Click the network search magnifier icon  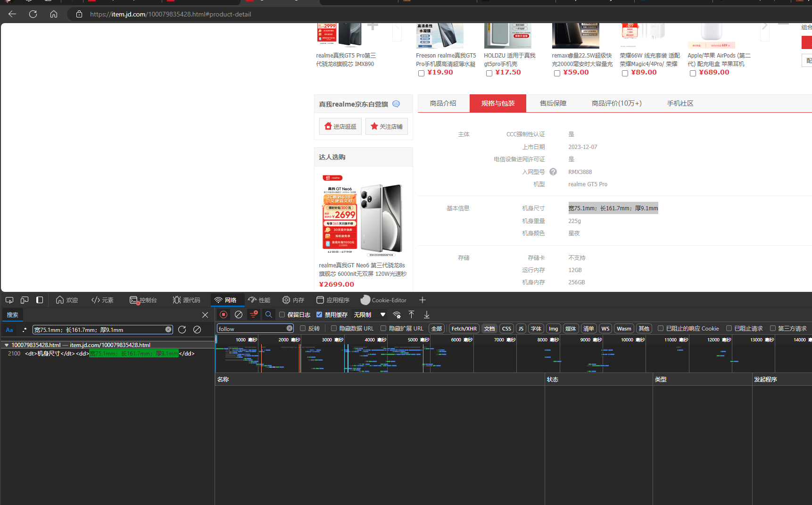(x=269, y=315)
